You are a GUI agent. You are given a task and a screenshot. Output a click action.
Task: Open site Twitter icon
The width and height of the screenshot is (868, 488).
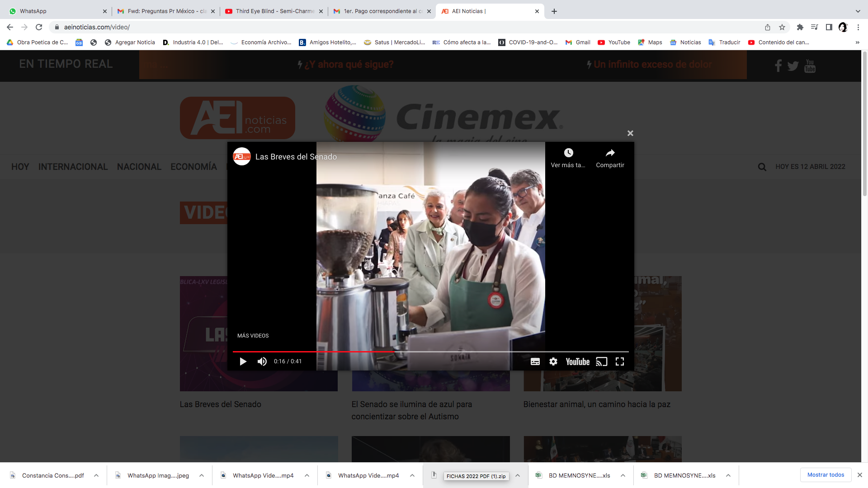[793, 66]
